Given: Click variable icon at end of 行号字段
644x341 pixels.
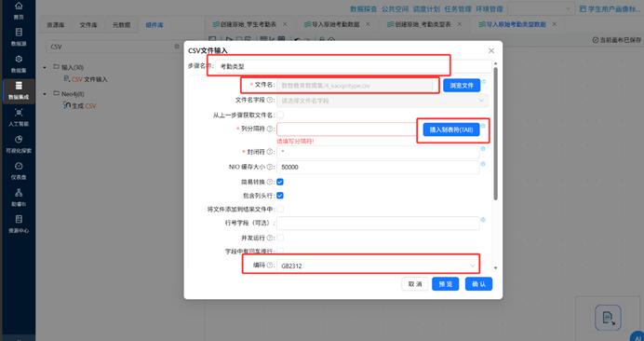Looking at the screenshot, I should (483, 220).
